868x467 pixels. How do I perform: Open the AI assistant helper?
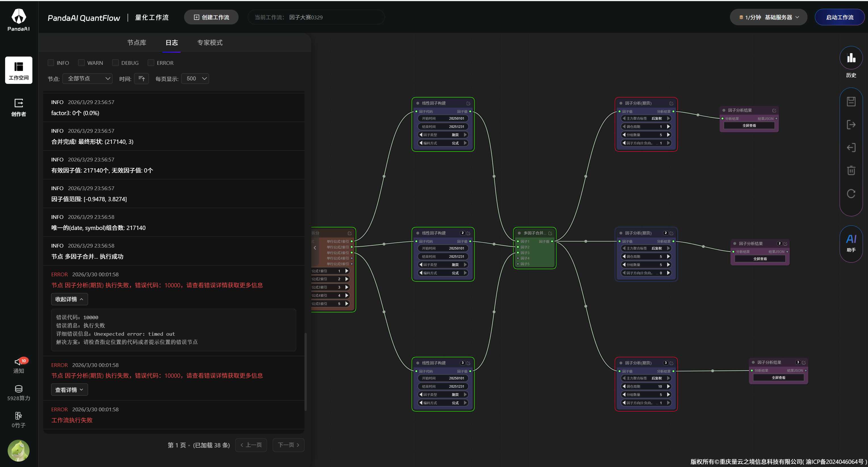tap(851, 243)
